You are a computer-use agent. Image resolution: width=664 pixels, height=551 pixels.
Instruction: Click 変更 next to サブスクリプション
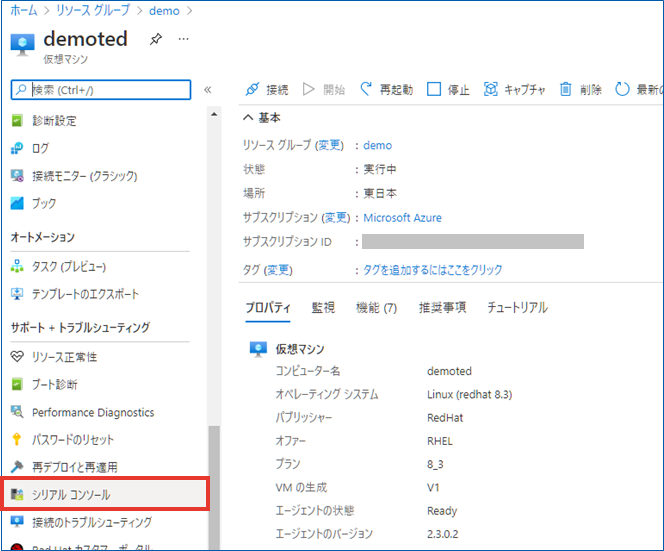tap(337, 218)
